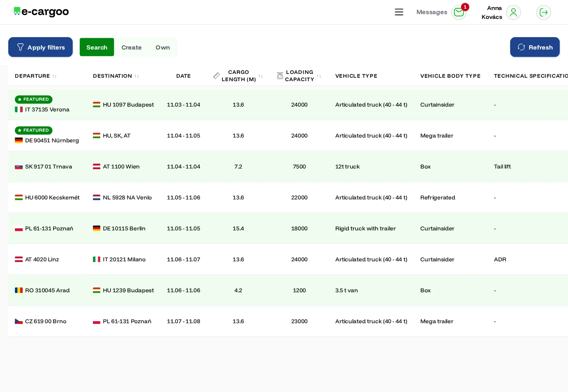The height and width of the screenshot is (392, 568).
Task: Click the logout arrow icon
Action: click(544, 12)
